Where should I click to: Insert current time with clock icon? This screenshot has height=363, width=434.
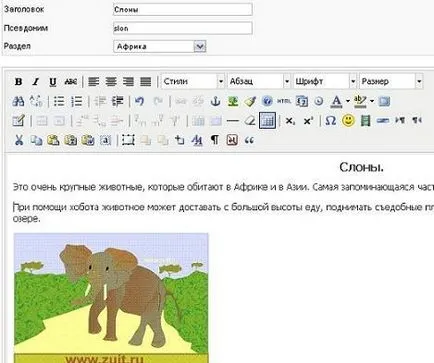click(x=319, y=101)
